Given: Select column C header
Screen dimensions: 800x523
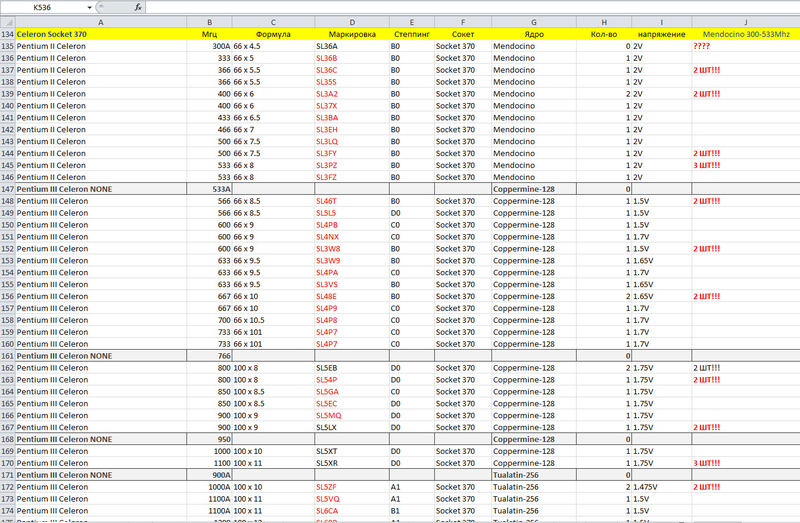Looking at the screenshot, I should tap(273, 22).
